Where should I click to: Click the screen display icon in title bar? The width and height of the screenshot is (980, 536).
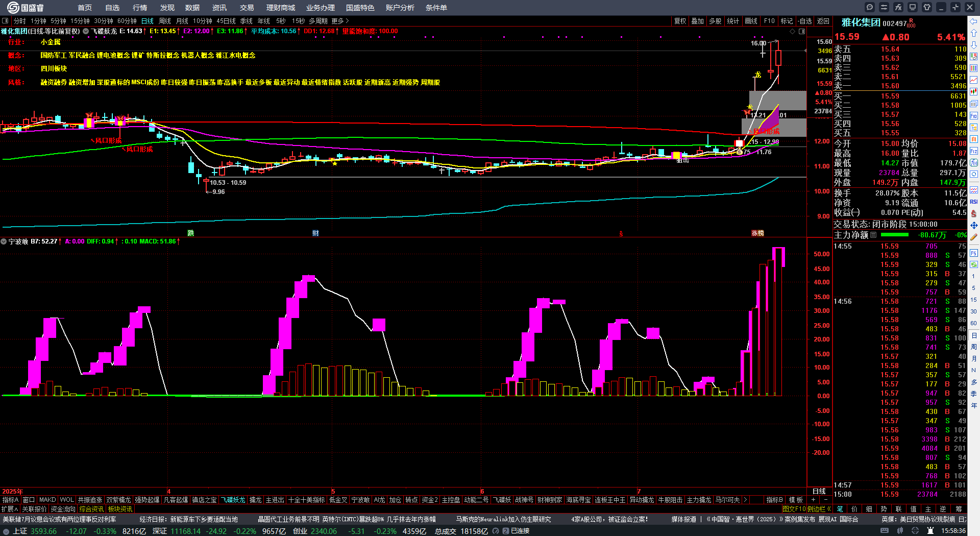point(913,7)
